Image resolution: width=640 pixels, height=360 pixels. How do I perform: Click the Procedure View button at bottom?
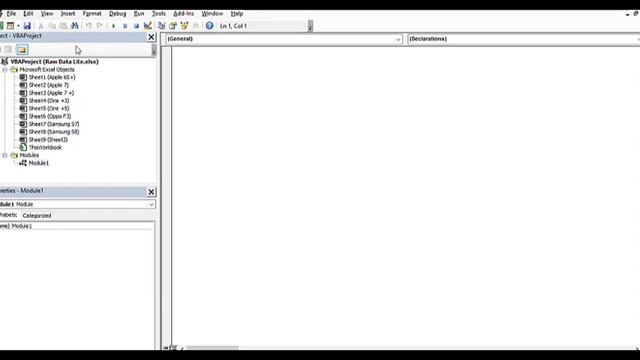click(166, 348)
